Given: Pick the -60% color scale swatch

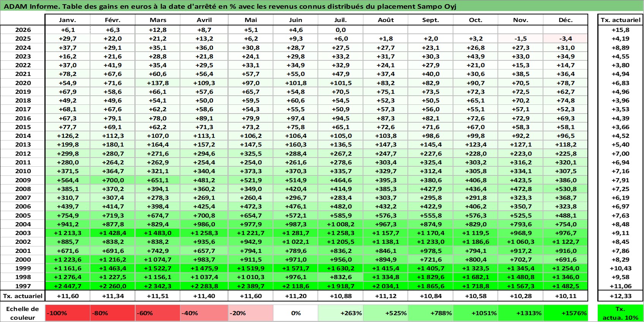Looking at the screenshot, I should (x=158, y=313).
